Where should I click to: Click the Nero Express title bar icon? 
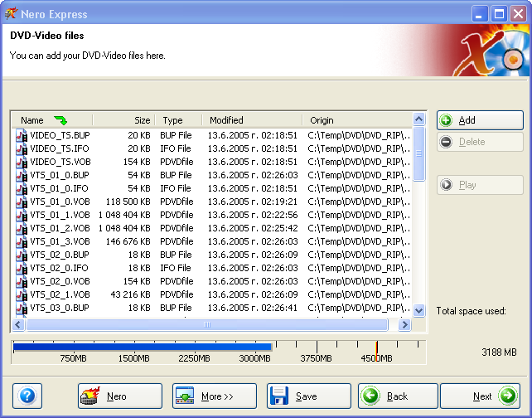point(11,13)
